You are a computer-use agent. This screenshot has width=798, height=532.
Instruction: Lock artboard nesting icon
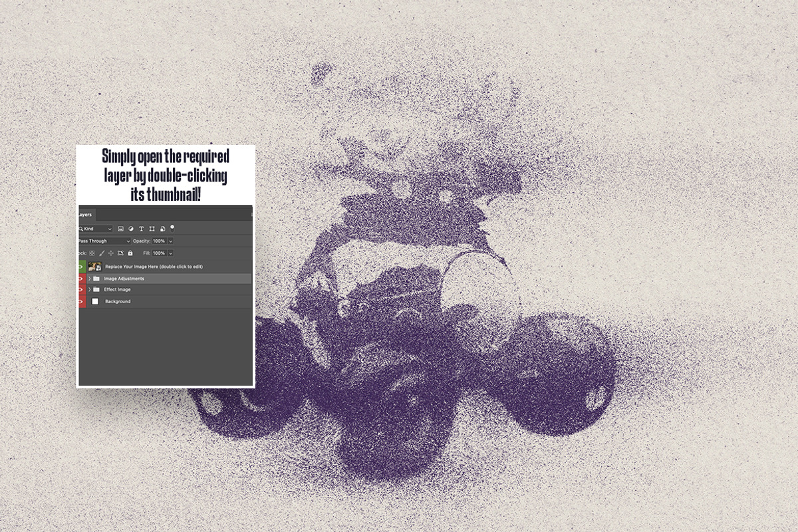pos(120,253)
